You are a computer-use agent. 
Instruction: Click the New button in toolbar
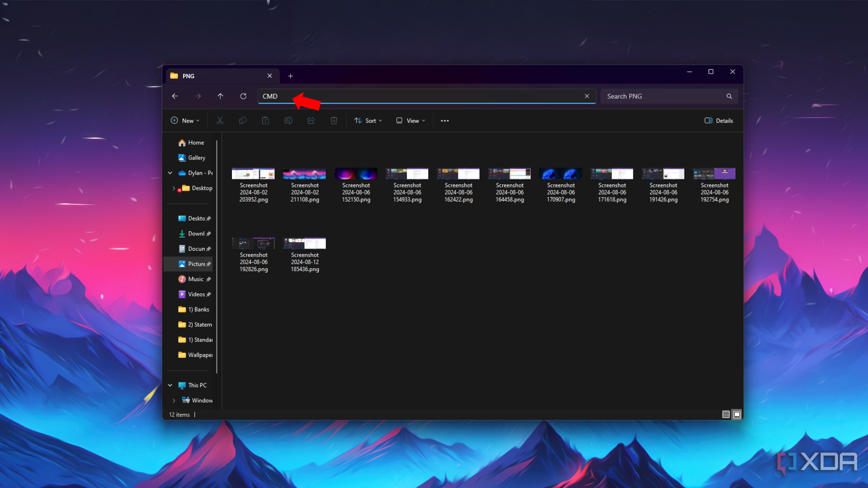[185, 120]
